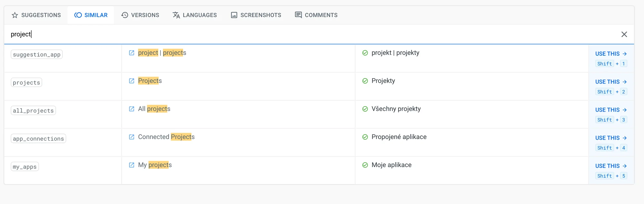
Task: Click the project search input field
Action: pyautogui.click(x=290, y=34)
